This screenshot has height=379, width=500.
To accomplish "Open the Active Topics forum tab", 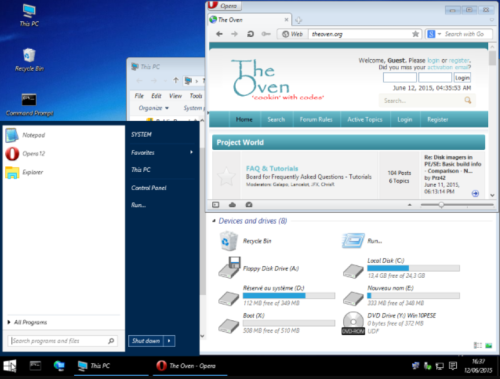I will pos(365,119).
